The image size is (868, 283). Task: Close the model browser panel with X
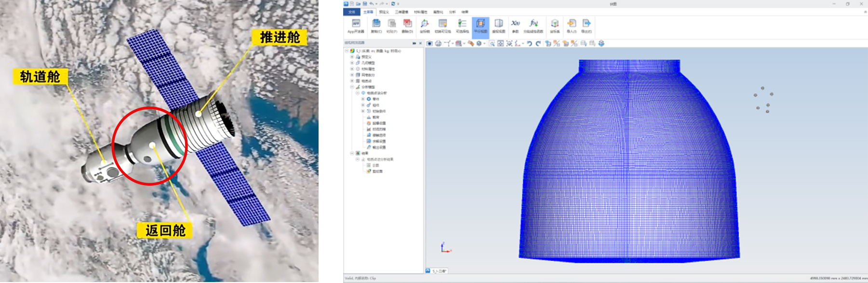pos(420,43)
